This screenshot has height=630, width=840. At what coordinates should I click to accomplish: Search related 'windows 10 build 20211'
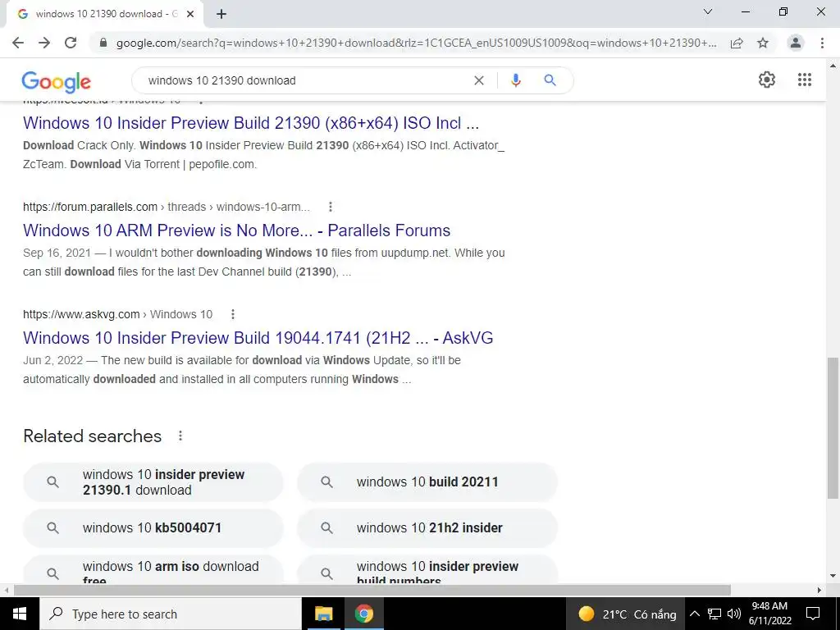click(x=427, y=482)
